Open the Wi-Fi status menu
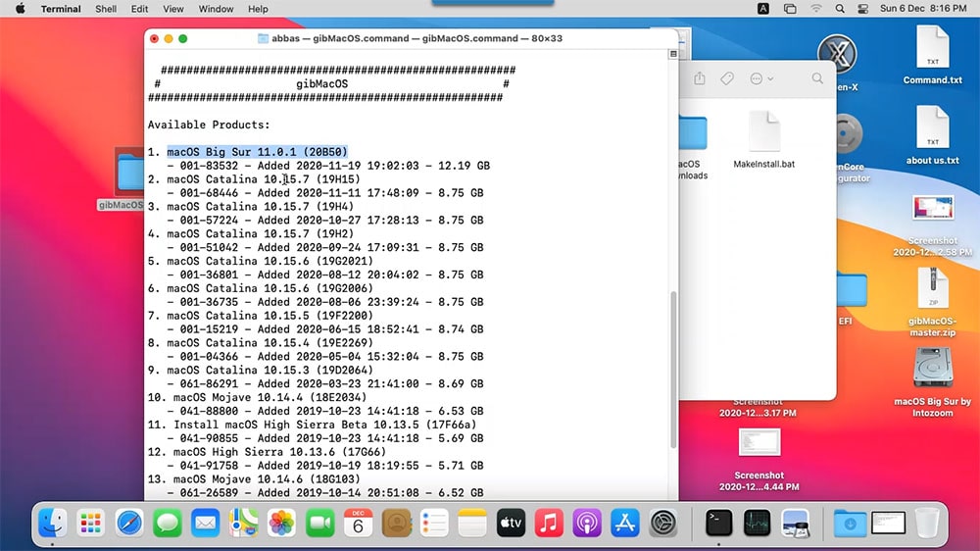 point(815,9)
